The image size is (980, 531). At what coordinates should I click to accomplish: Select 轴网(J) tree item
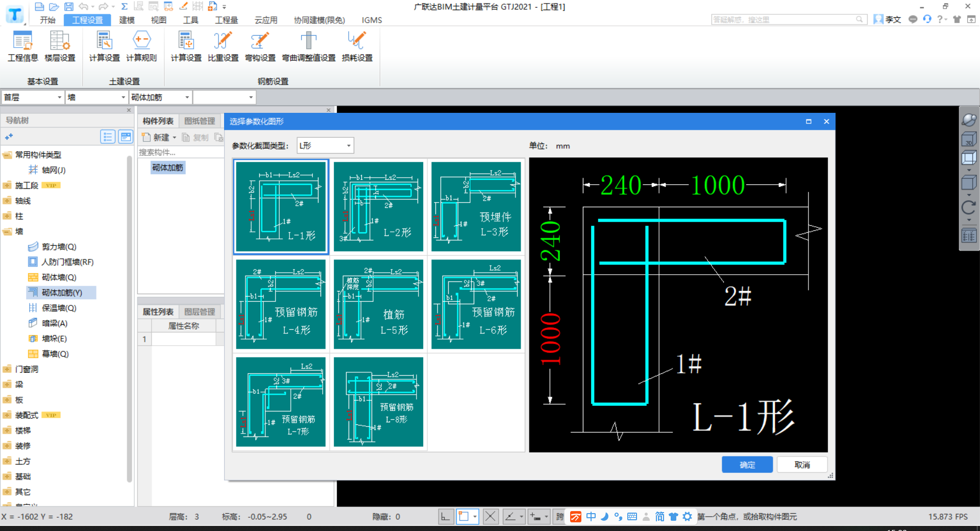pyautogui.click(x=53, y=170)
